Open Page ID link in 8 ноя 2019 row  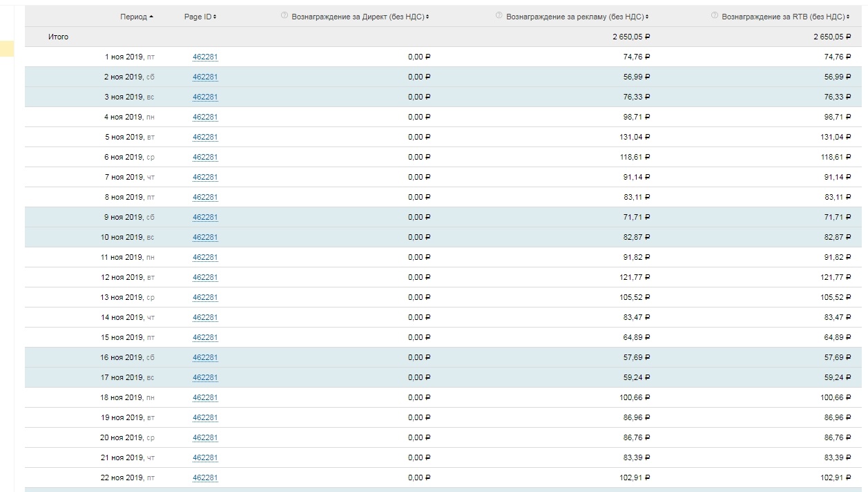[205, 198]
